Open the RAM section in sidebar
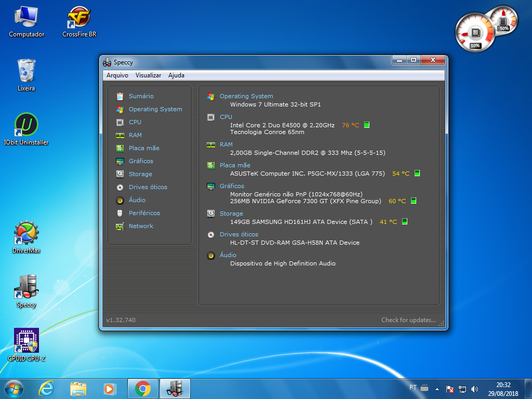This screenshot has width=532, height=399. point(136,135)
